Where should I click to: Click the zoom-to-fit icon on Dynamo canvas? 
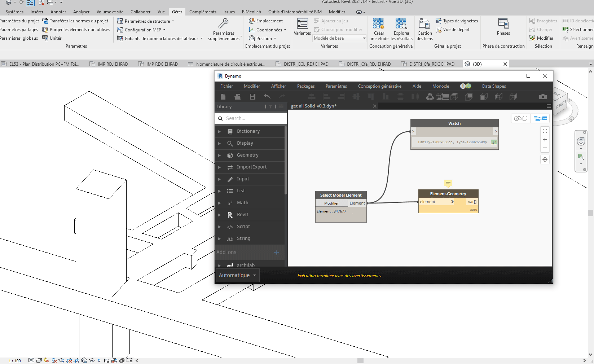[545, 131]
